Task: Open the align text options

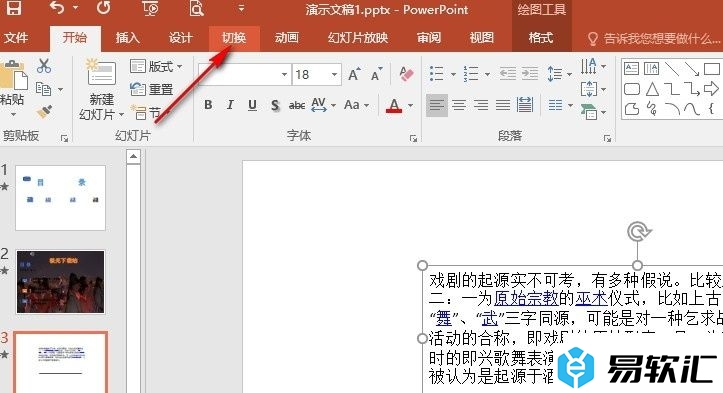Action: [593, 89]
